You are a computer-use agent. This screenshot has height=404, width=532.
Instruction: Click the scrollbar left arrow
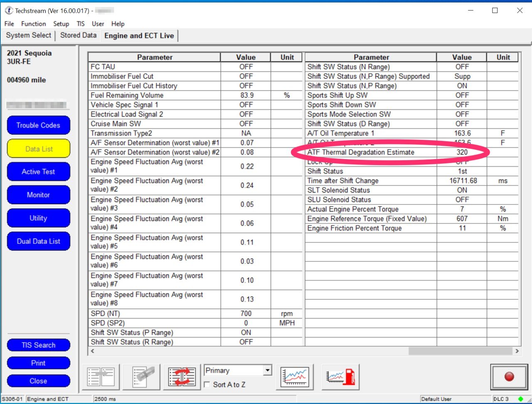[x=92, y=351]
